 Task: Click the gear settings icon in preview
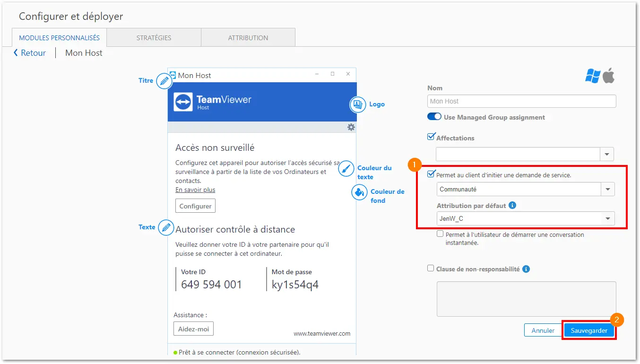tap(351, 127)
